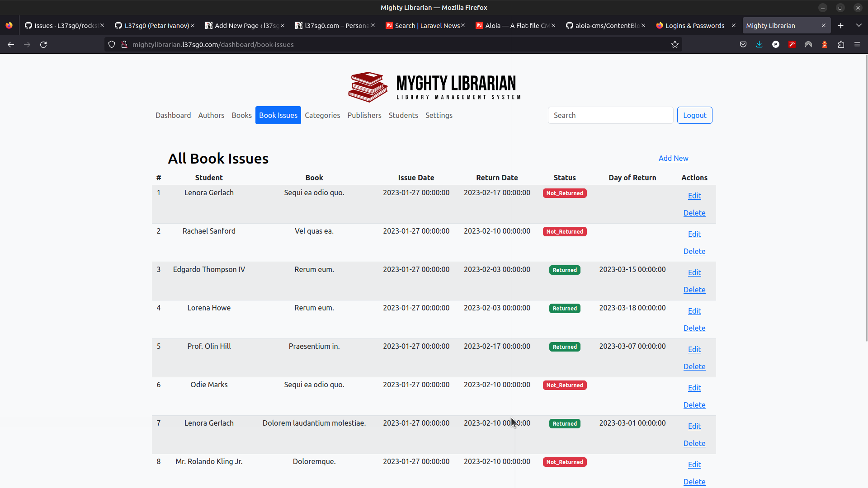Close the aloia-cms/ContentBlock tab

tap(643, 25)
